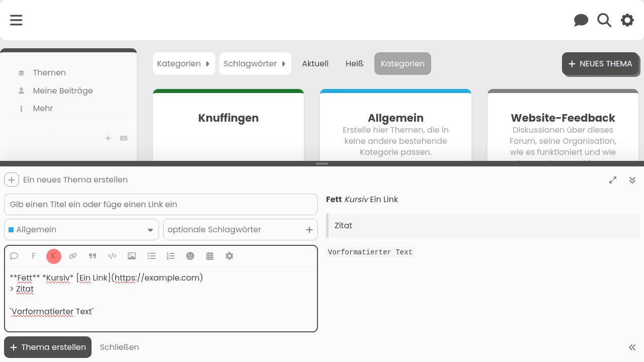Insert preformatted code with the code icon
Image resolution: width=644 pixels, height=362 pixels.
click(x=112, y=256)
